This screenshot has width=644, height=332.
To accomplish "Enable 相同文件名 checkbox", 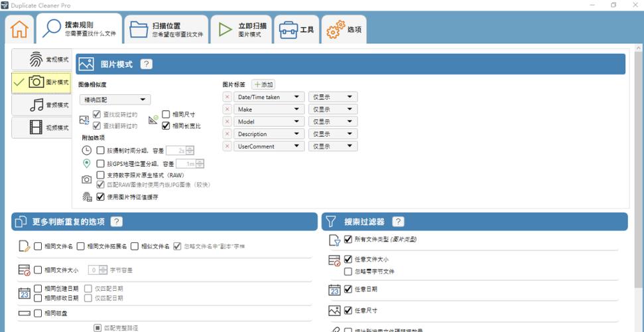I will (x=38, y=246).
